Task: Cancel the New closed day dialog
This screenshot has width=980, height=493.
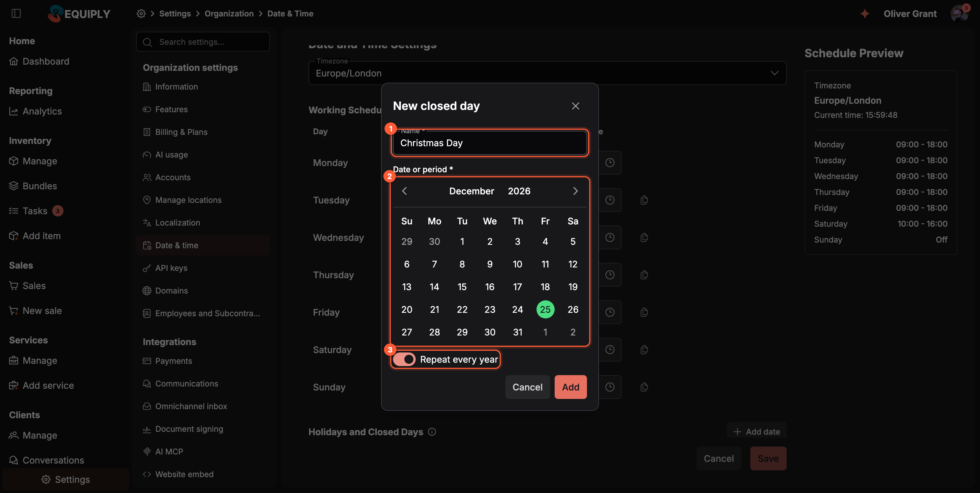Action: 527,387
